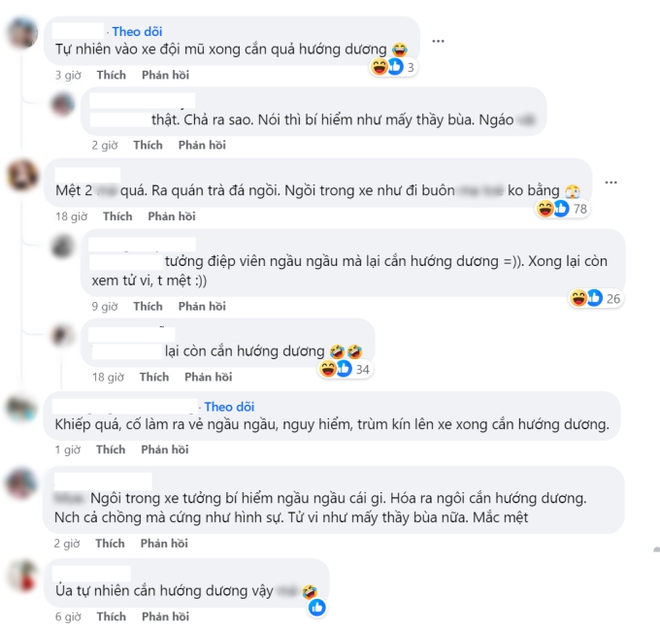Open the avatar beside the 'Mệt 2' comment
The image size is (660, 629).
(x=21, y=175)
